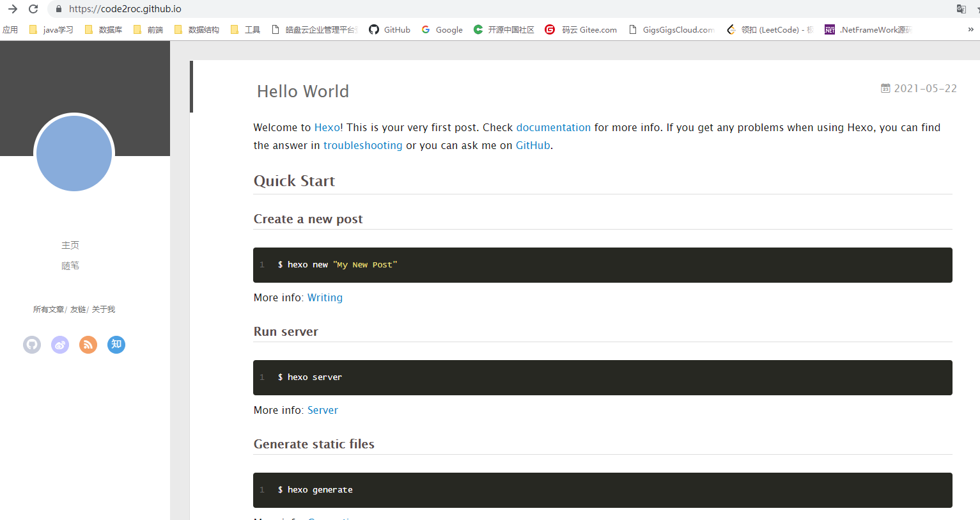Expand the bookmarks overflow chevron
The height and width of the screenshot is (520, 980).
tap(970, 29)
